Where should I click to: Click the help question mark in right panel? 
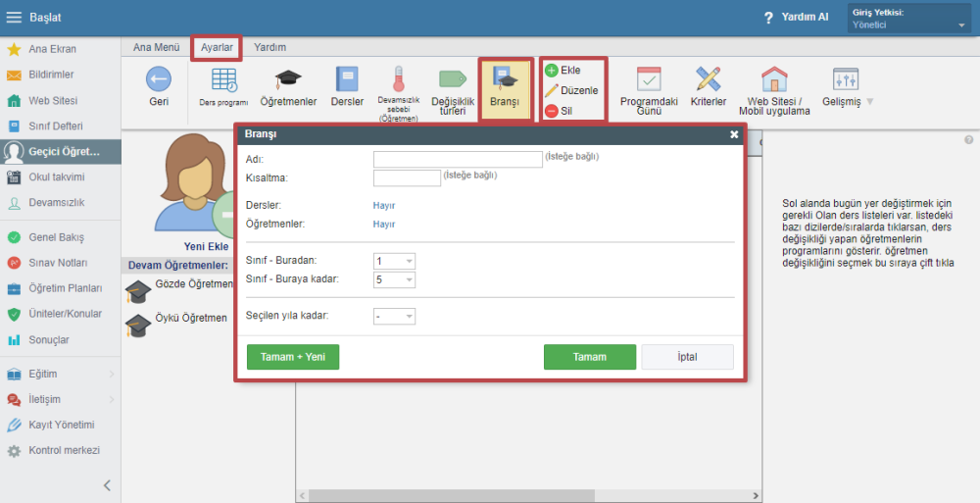pyautogui.click(x=969, y=140)
